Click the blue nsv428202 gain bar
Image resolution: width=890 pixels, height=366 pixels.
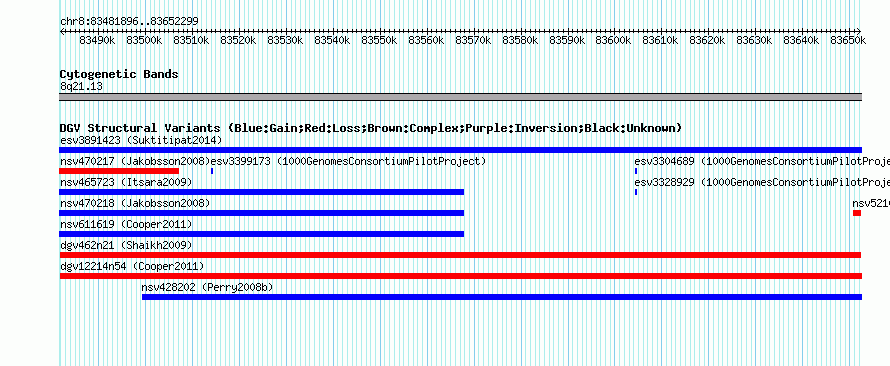pos(502,297)
